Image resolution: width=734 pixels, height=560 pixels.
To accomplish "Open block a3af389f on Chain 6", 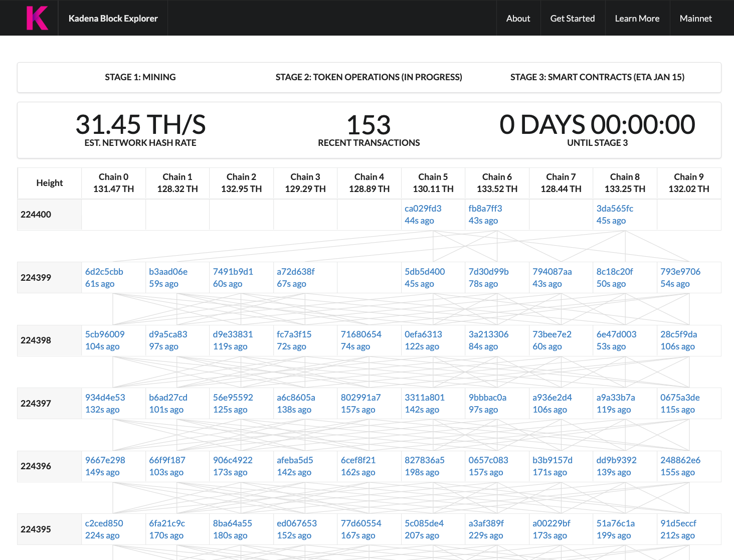I will click(486, 523).
